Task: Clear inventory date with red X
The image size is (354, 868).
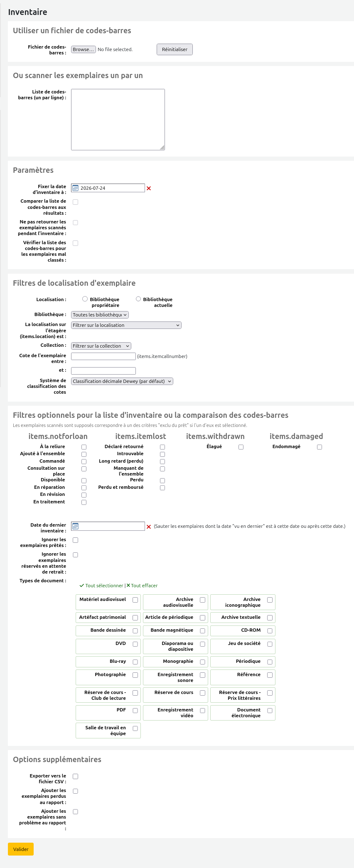Action: (x=149, y=189)
